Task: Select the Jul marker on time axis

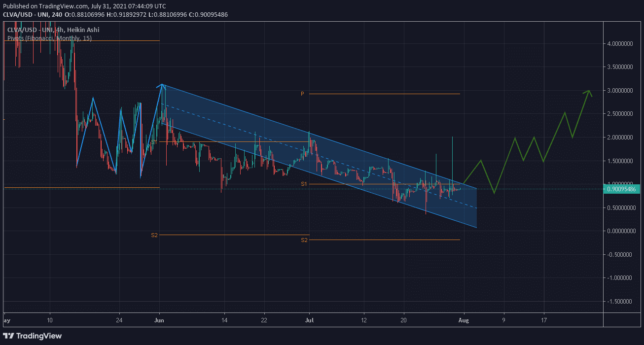Action: 309,319
